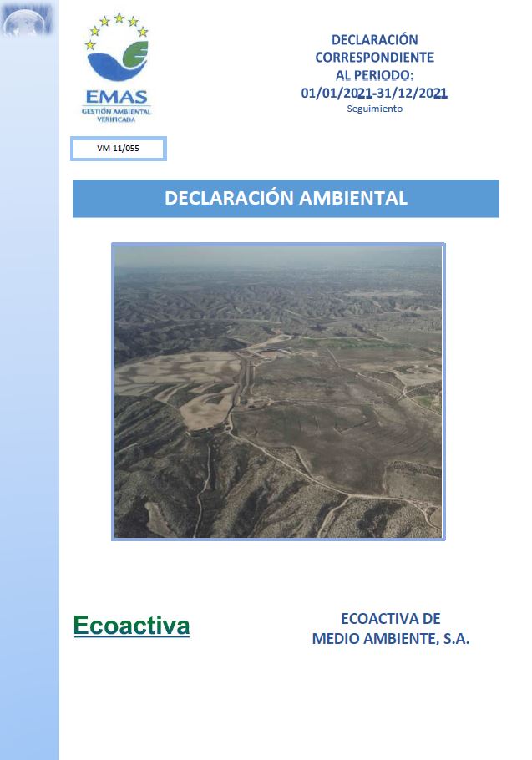Click 'GESTIÓN AMBIENTAL VERIFICADA' caption
532x760 pixels.
click(118, 114)
